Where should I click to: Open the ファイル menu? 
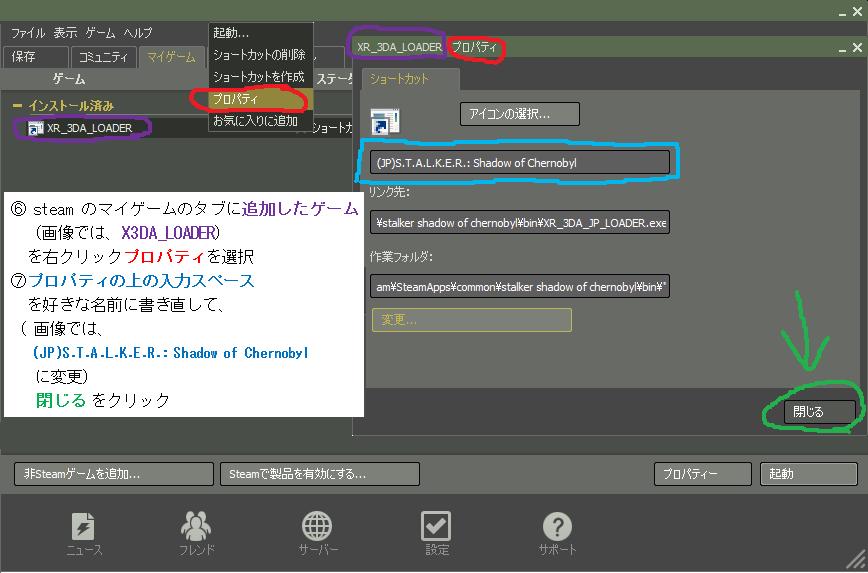28,33
